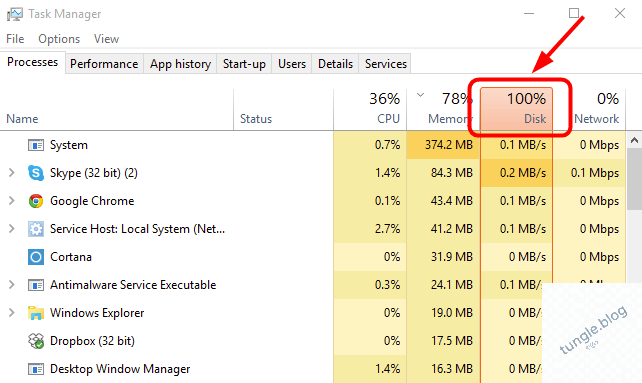Expand the Skype (32 bit) process group
Image resolution: width=642 pixels, height=383 pixels.
12,173
